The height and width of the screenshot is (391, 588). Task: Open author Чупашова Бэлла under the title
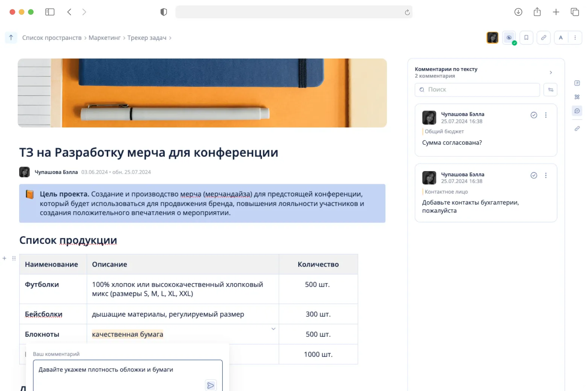click(x=56, y=172)
